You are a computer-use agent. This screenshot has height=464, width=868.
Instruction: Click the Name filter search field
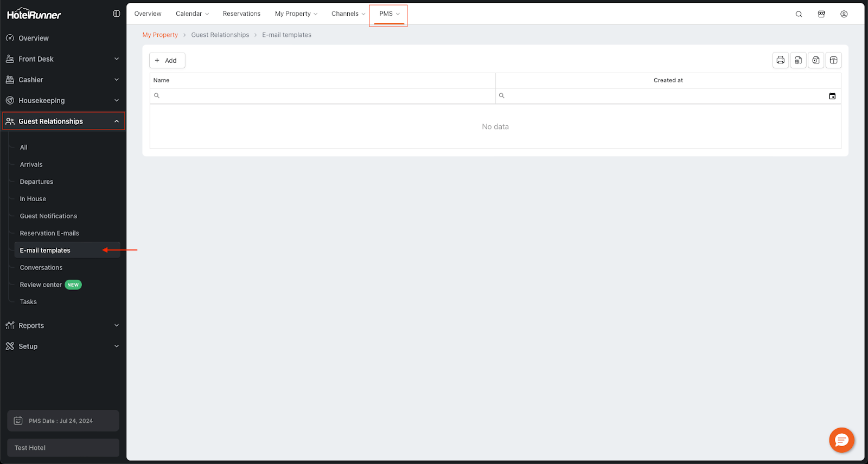[x=325, y=96]
